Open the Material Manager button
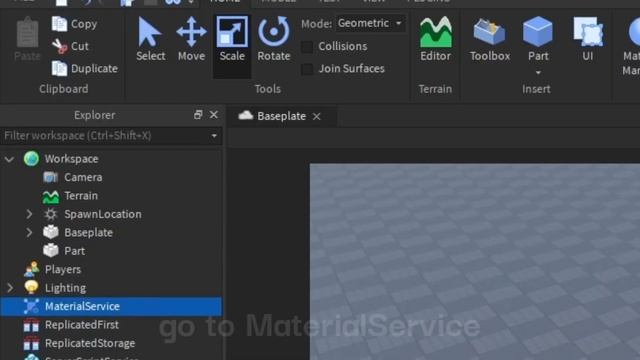Screen dimensions: 640x360 [x=631, y=45]
